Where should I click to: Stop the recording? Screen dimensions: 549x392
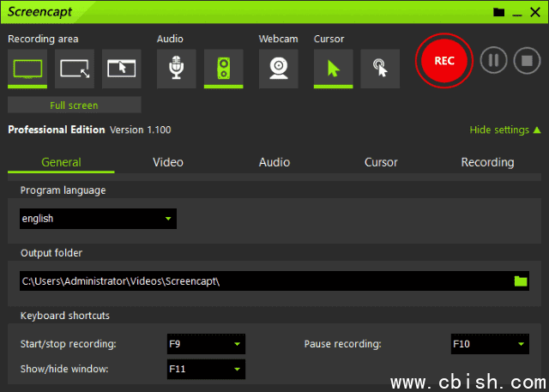click(527, 61)
